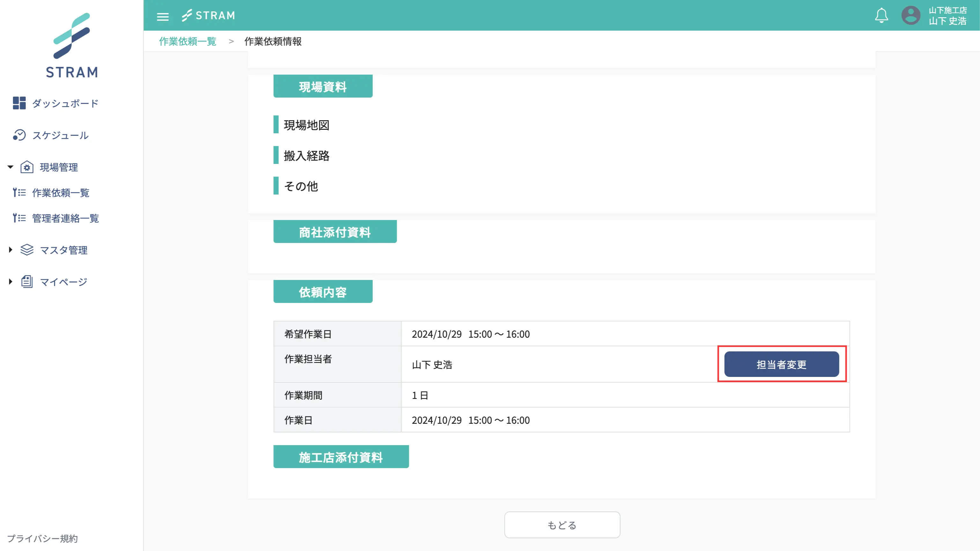The height and width of the screenshot is (551, 980).
Task: Click the マスタ管理 layers icon
Action: 27,250
